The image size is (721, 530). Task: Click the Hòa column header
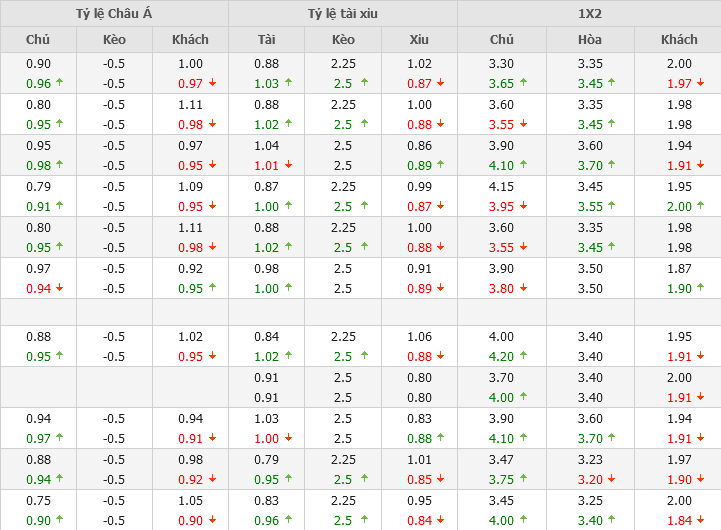pos(590,40)
